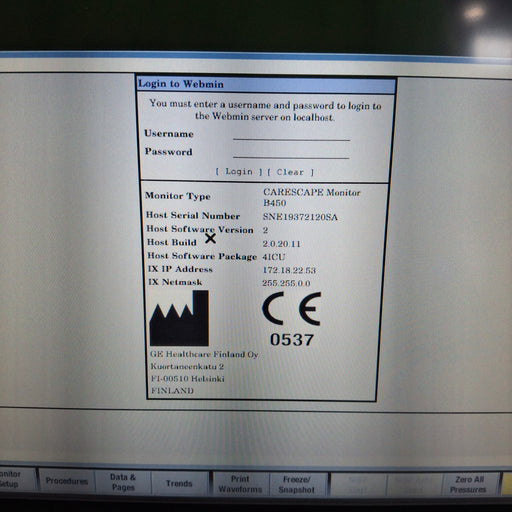Image resolution: width=512 pixels, height=512 pixels.
Task: Click the 'Login to Webmin' title
Action: tap(181, 84)
